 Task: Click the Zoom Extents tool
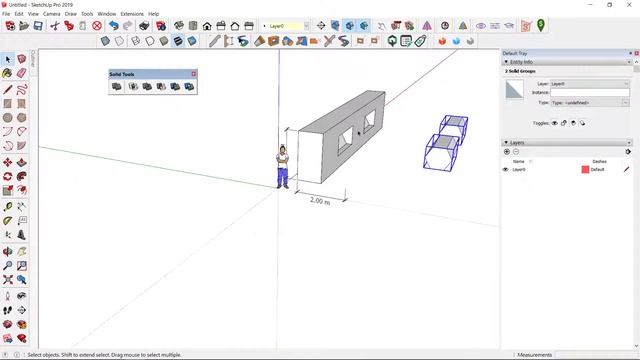tap(7, 280)
